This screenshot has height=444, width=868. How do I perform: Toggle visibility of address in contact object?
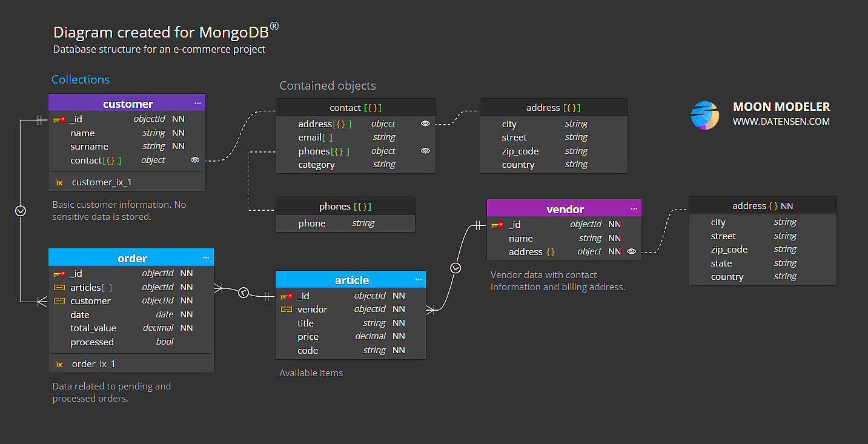[425, 124]
